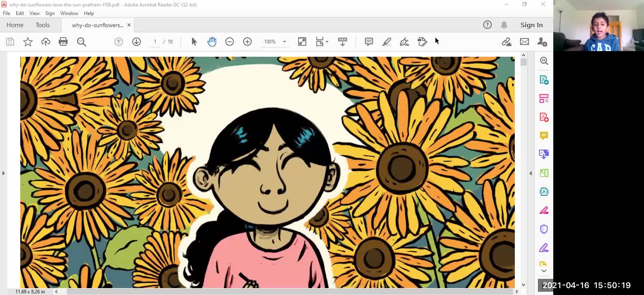The width and height of the screenshot is (644, 295).
Task: Click the horizontal scrollbar right arrow
Action: point(516,291)
